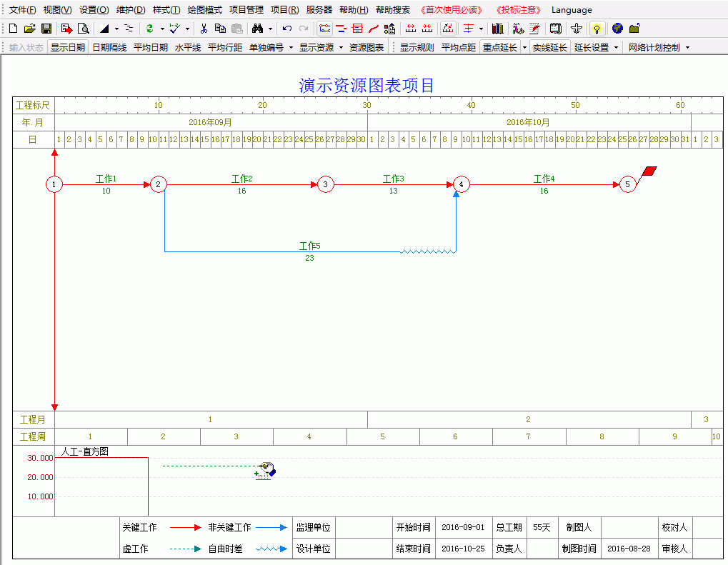Open the 项目管理 menu
The width and height of the screenshot is (728, 565).
pos(246,10)
